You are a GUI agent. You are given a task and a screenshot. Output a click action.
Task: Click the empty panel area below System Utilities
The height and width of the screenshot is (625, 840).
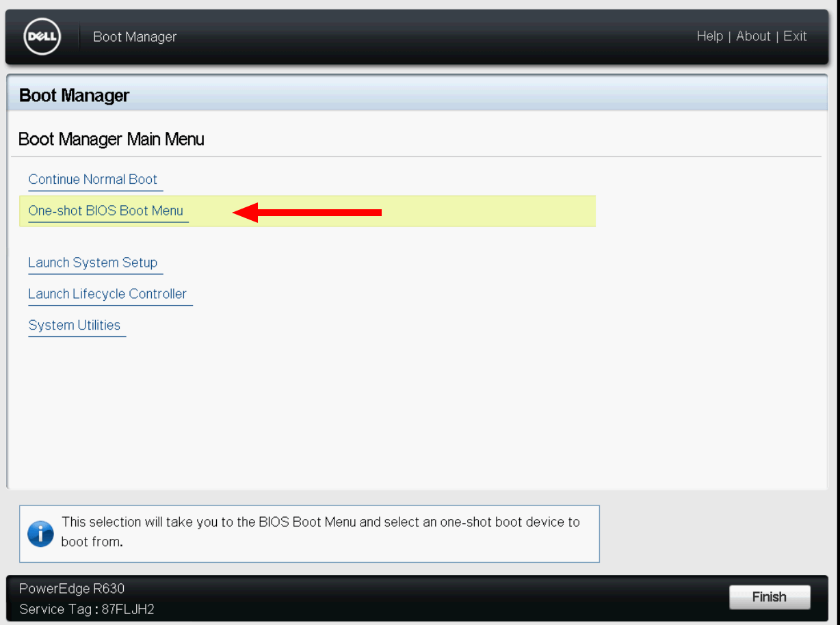point(410,410)
